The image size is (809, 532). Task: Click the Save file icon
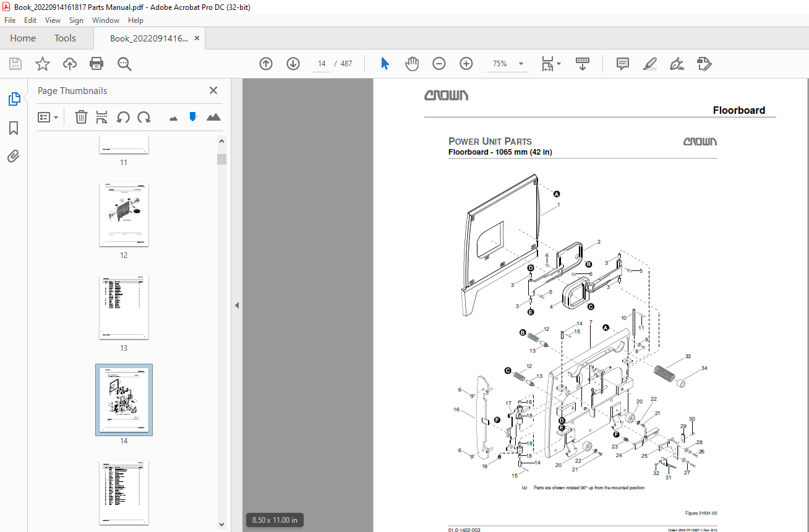15,64
